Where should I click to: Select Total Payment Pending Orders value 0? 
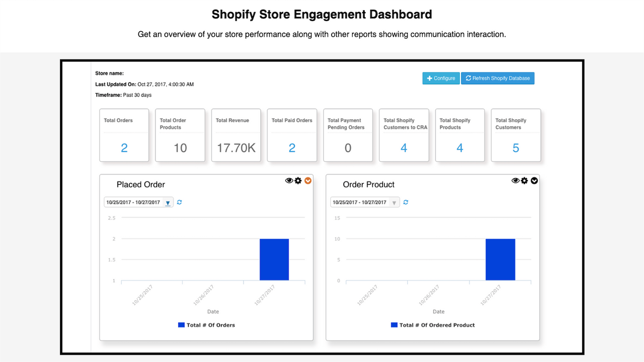(x=348, y=148)
